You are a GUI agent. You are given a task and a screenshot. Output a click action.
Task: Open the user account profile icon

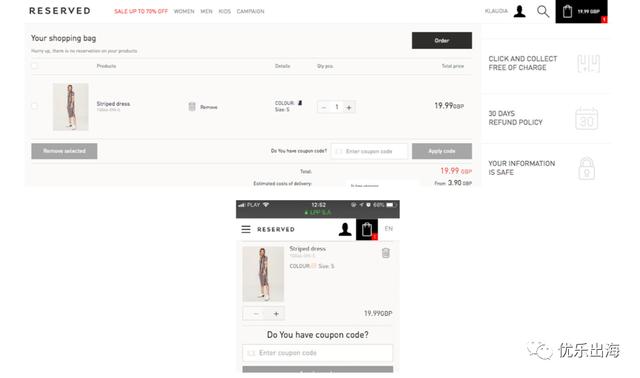tap(519, 11)
